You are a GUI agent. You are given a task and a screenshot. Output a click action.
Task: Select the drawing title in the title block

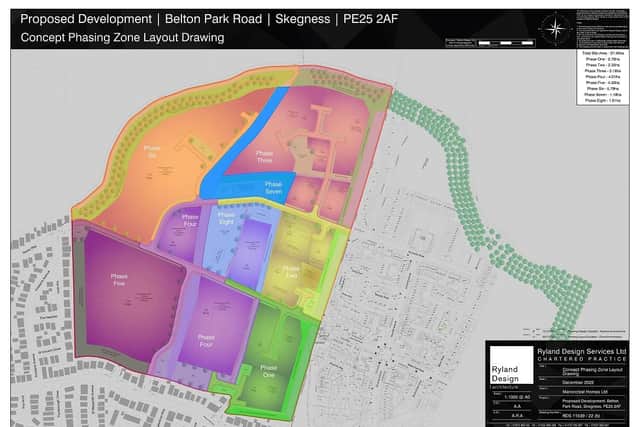click(593, 371)
